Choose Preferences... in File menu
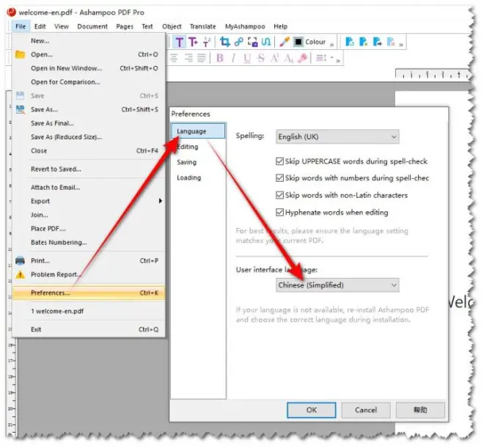Screen dimensions: 484x448 point(89,293)
